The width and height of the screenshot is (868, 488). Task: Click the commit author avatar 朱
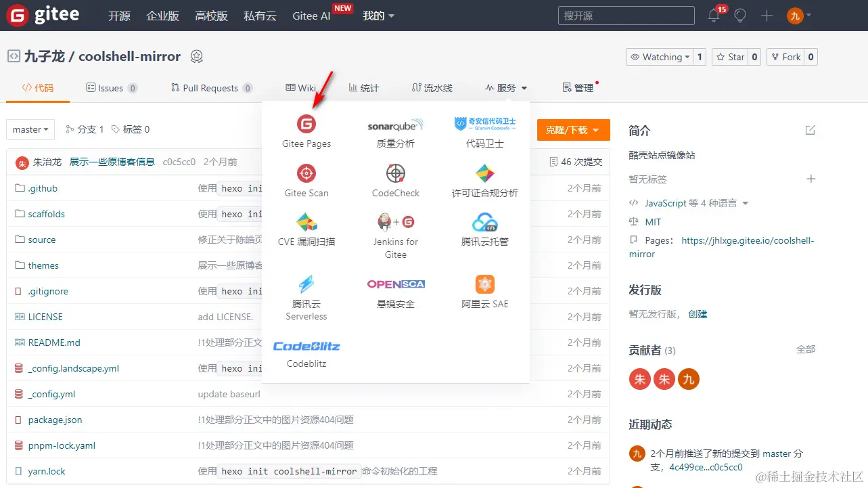pos(22,162)
